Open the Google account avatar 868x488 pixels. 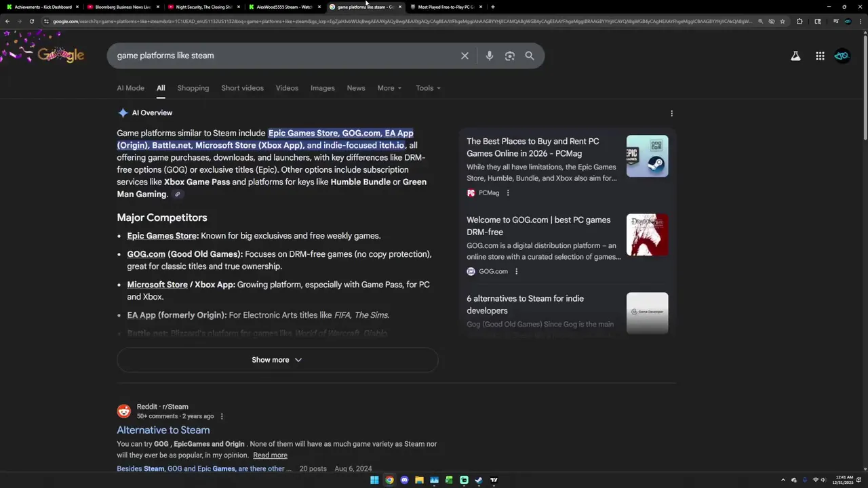point(842,56)
